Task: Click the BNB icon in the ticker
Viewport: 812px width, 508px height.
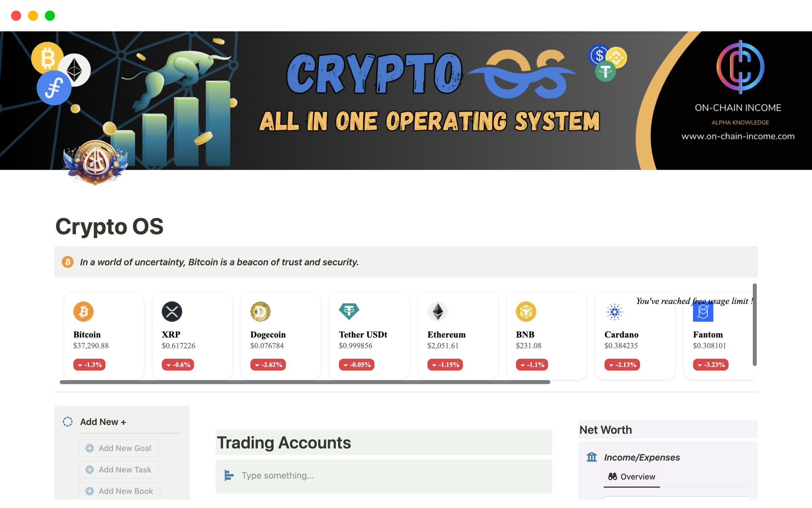Action: tap(526, 311)
